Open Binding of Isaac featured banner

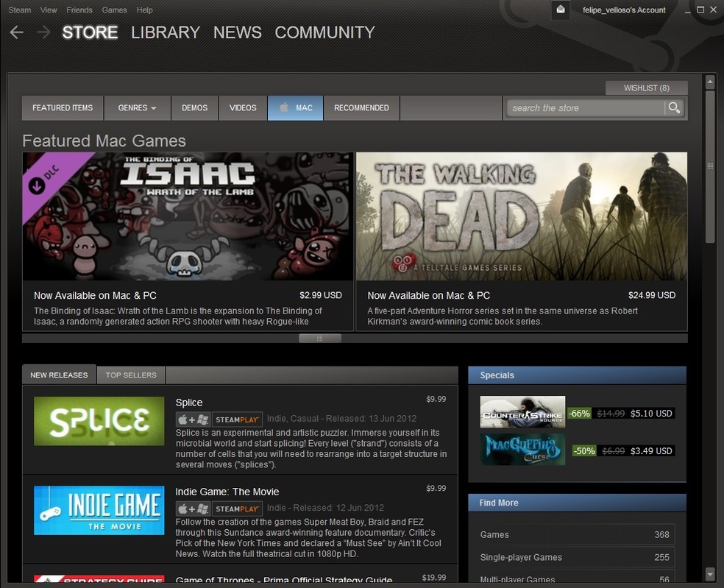(x=188, y=216)
